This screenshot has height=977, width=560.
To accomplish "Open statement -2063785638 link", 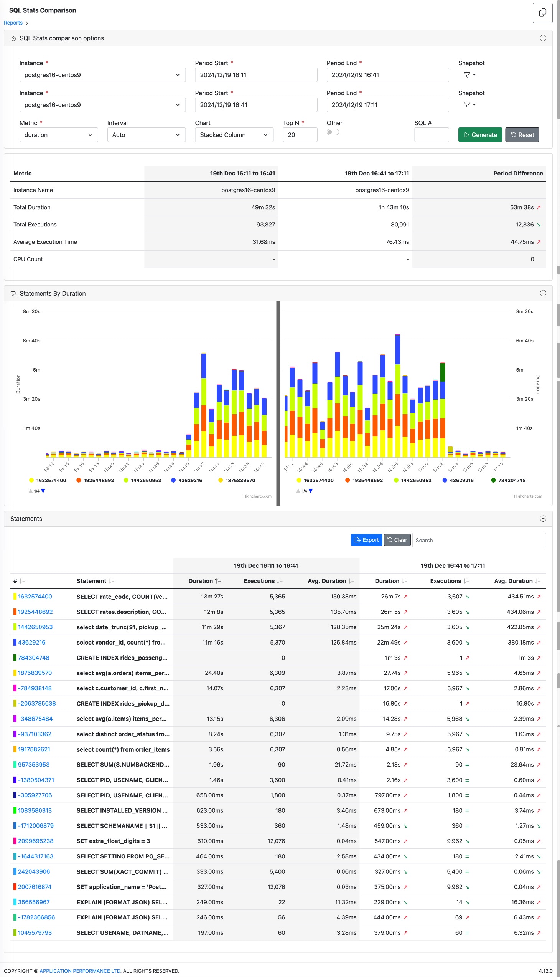I will click(x=36, y=703).
